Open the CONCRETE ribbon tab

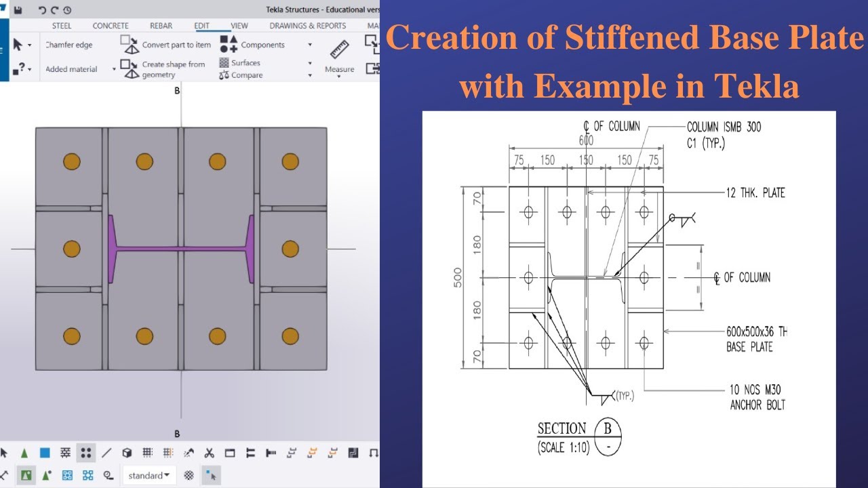(111, 26)
